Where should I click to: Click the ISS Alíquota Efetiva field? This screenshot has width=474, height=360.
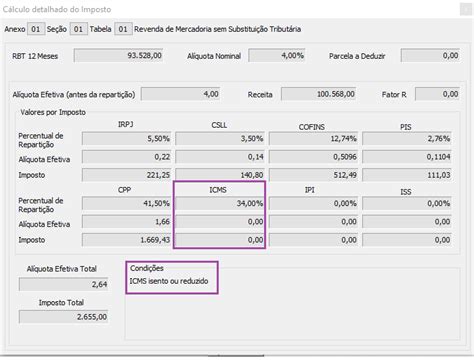click(407, 222)
